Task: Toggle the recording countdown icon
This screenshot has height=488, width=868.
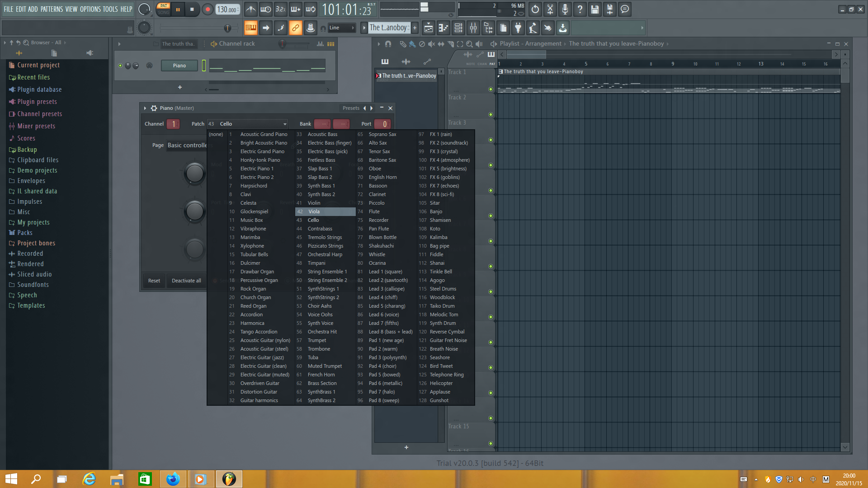Action: pyautogui.click(x=281, y=9)
